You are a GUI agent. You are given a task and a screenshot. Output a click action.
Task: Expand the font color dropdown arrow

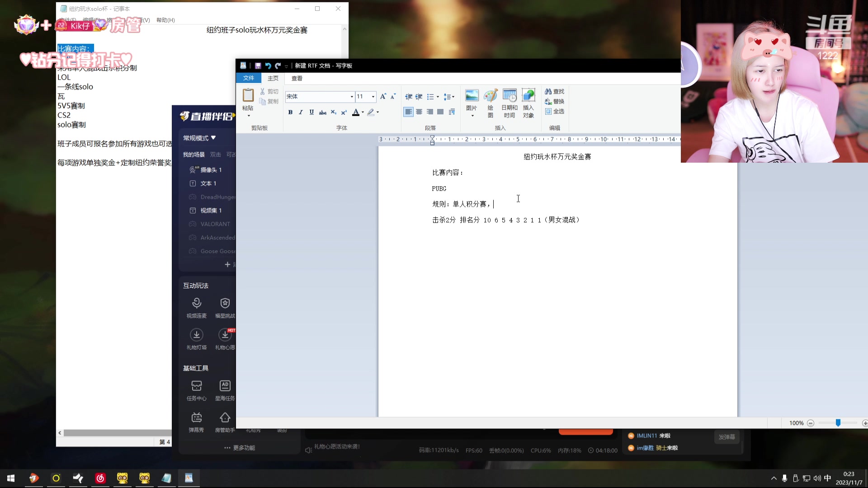click(363, 112)
